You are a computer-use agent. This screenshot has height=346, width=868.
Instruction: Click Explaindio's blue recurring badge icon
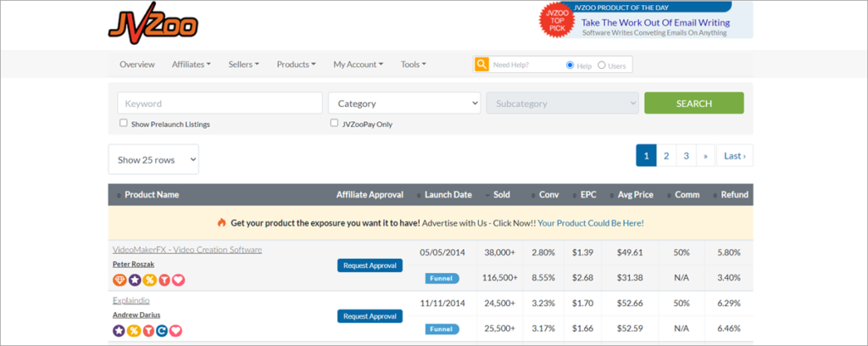(x=163, y=330)
